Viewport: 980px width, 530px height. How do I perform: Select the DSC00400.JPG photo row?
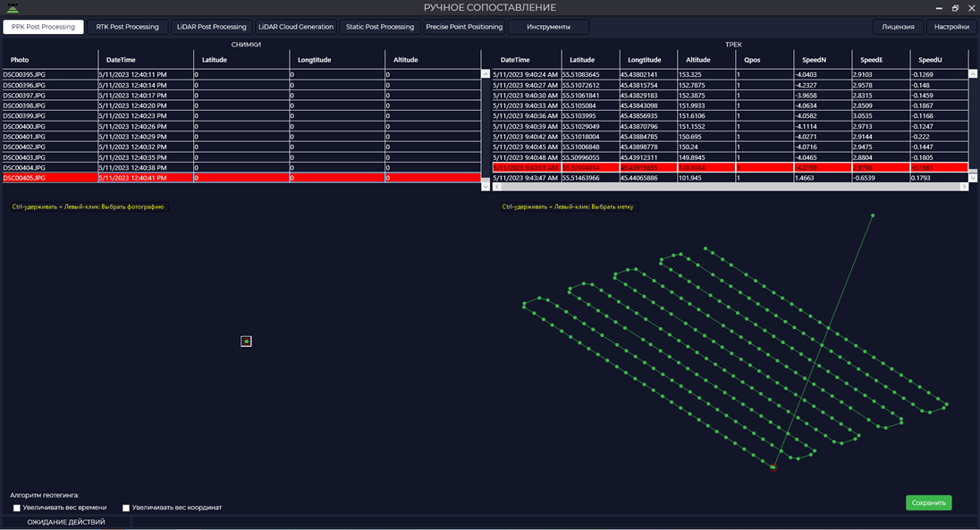pos(241,126)
